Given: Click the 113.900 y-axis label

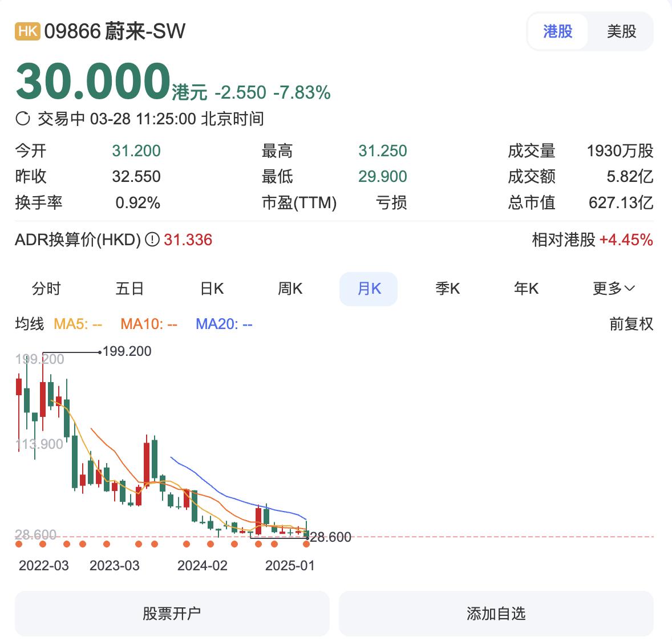Looking at the screenshot, I should 39,444.
